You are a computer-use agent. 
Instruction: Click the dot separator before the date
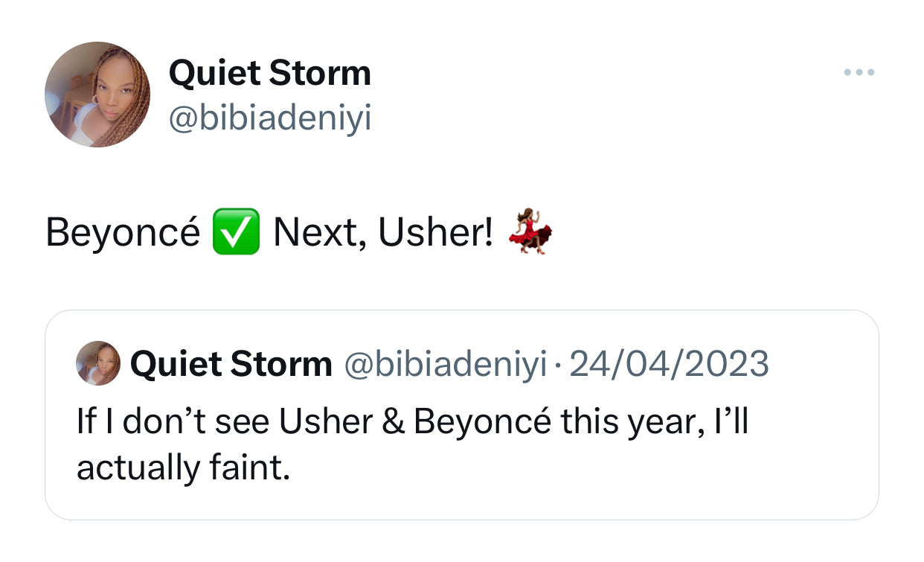pos(556,365)
